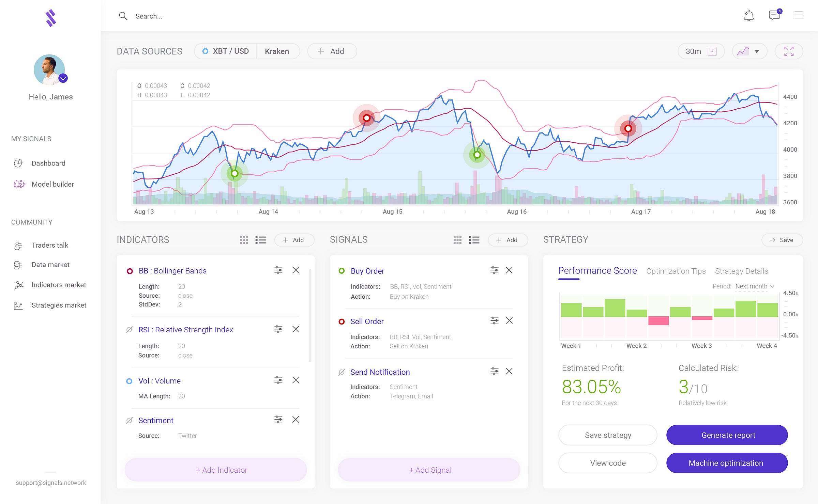Expand the Period Next month dropdown
This screenshot has width=818, height=504.
(x=755, y=286)
